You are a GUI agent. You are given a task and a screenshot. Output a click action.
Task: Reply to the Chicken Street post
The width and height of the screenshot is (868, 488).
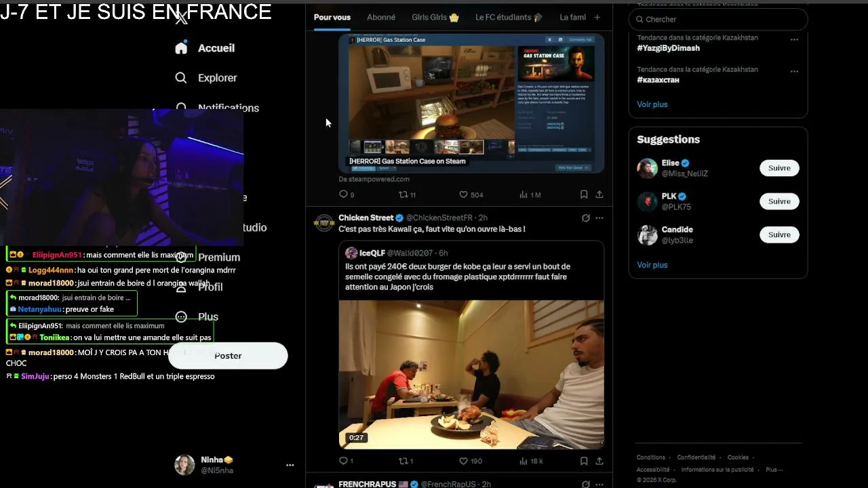click(x=343, y=461)
